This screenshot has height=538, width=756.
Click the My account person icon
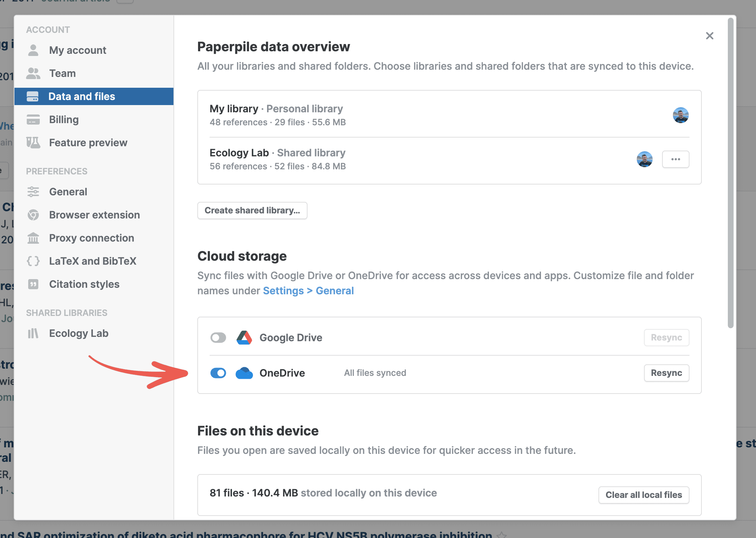point(33,50)
